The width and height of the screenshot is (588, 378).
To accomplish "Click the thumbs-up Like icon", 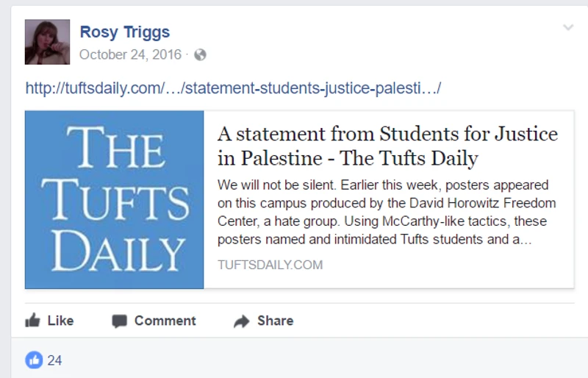I will tap(32, 321).
